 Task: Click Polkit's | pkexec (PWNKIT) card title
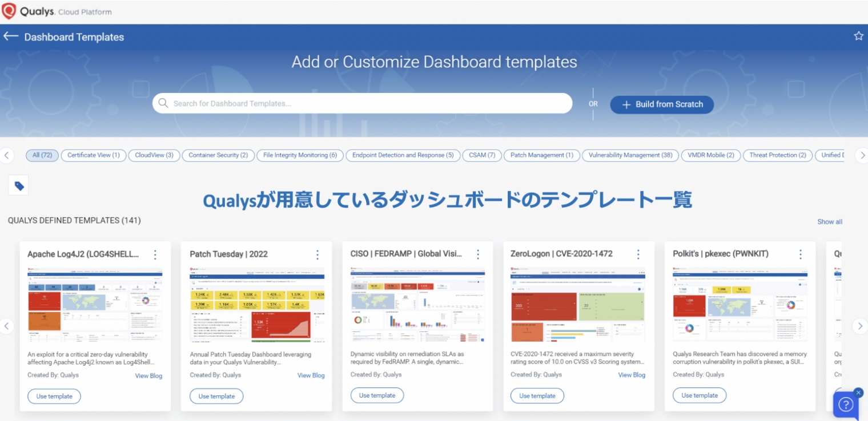click(x=721, y=254)
